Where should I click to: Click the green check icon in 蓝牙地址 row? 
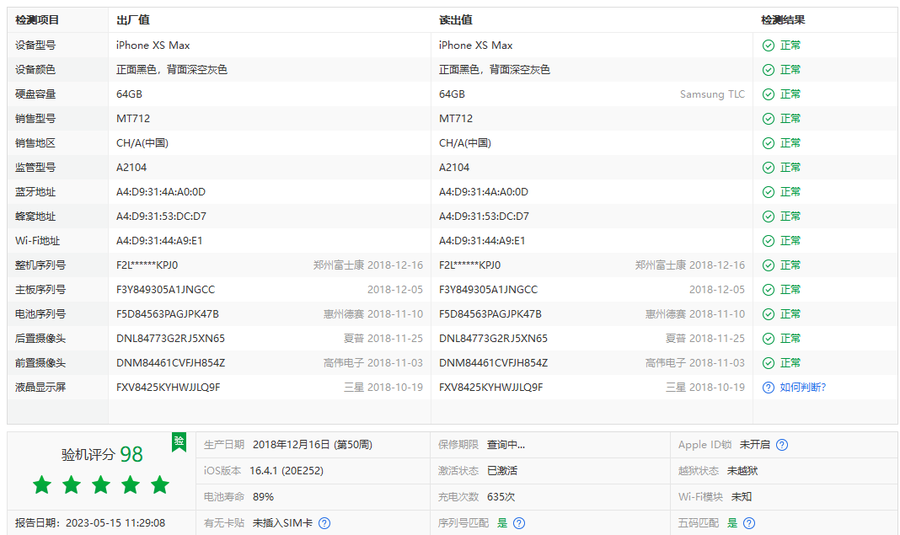(x=768, y=192)
